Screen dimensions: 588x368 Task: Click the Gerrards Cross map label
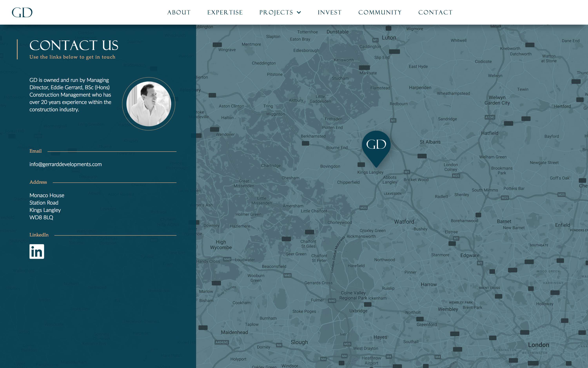pyautogui.click(x=318, y=283)
